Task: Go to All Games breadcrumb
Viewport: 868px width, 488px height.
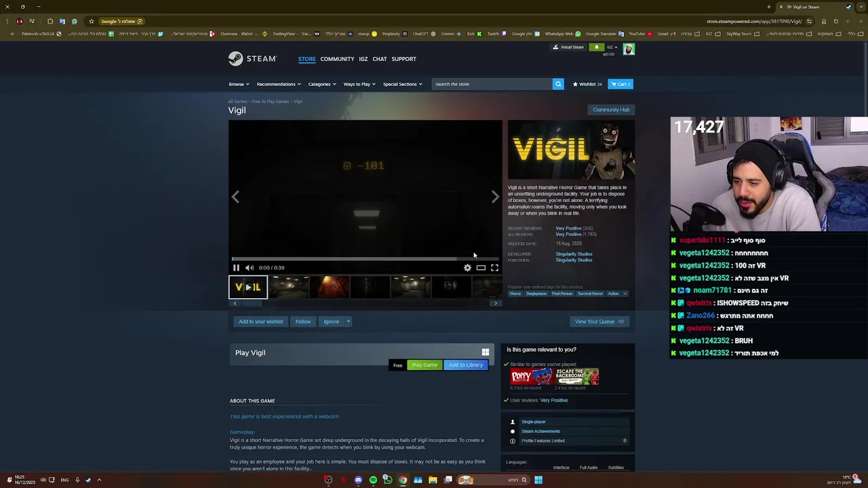Action: point(237,102)
